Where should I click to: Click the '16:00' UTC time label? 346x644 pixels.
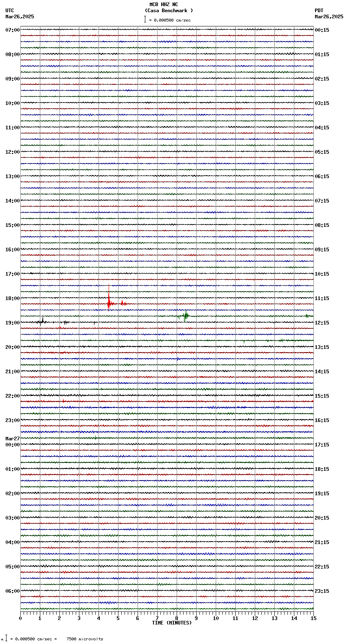pyautogui.click(x=13, y=250)
